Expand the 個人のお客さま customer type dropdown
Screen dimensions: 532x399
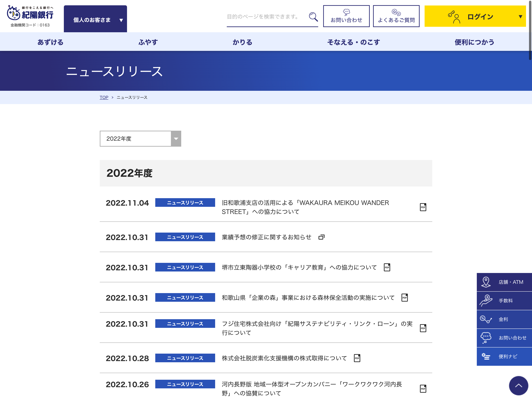point(95,20)
